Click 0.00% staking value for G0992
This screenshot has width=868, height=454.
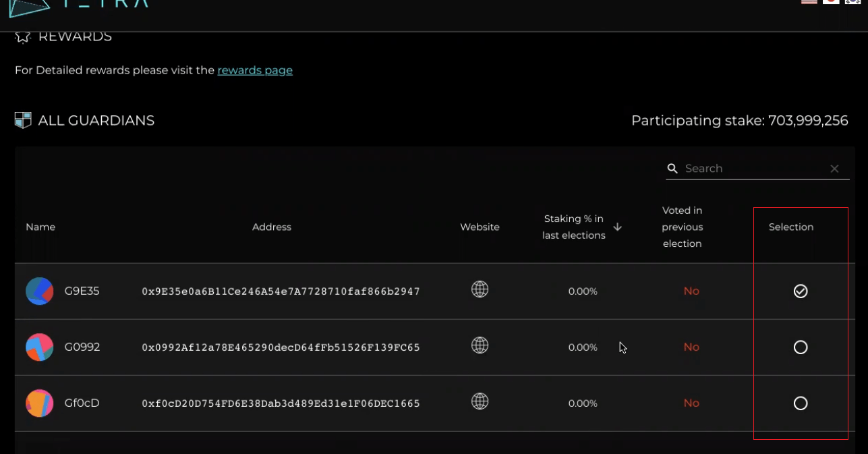pyautogui.click(x=583, y=347)
